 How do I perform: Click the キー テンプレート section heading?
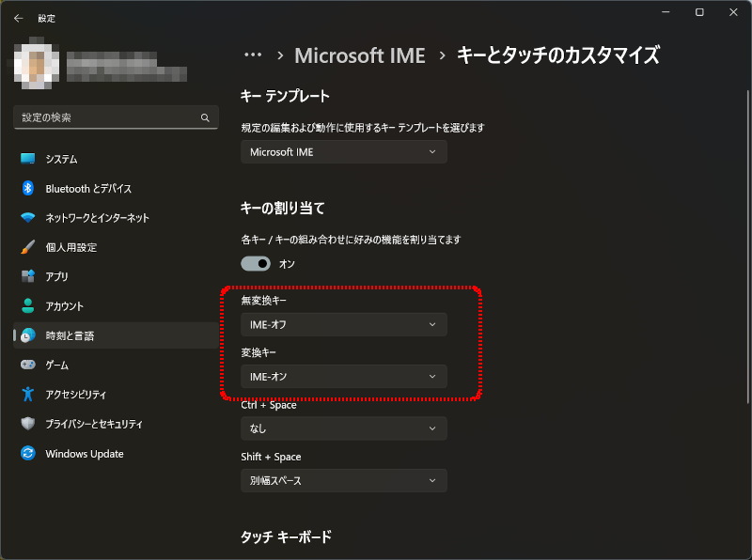click(285, 96)
